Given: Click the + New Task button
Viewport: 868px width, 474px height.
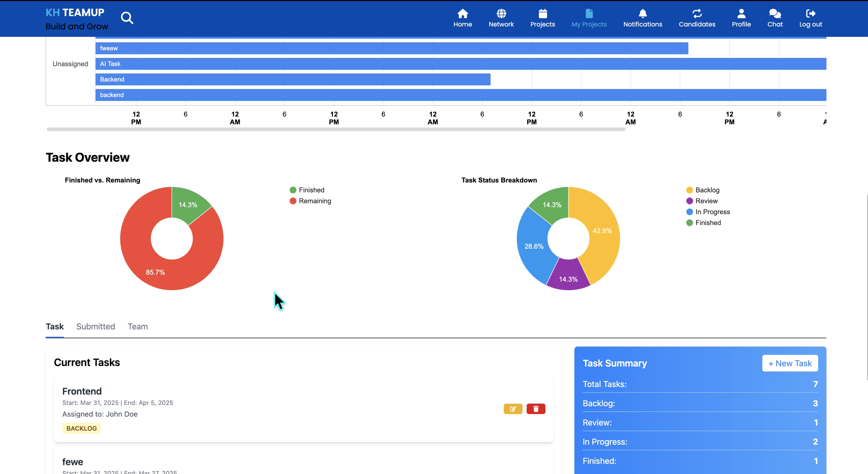Looking at the screenshot, I should point(790,363).
